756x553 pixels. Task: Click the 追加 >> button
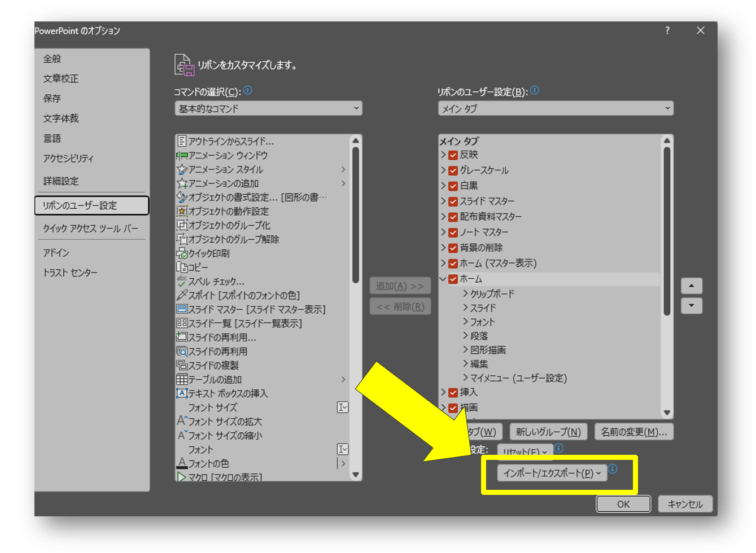pyautogui.click(x=400, y=286)
